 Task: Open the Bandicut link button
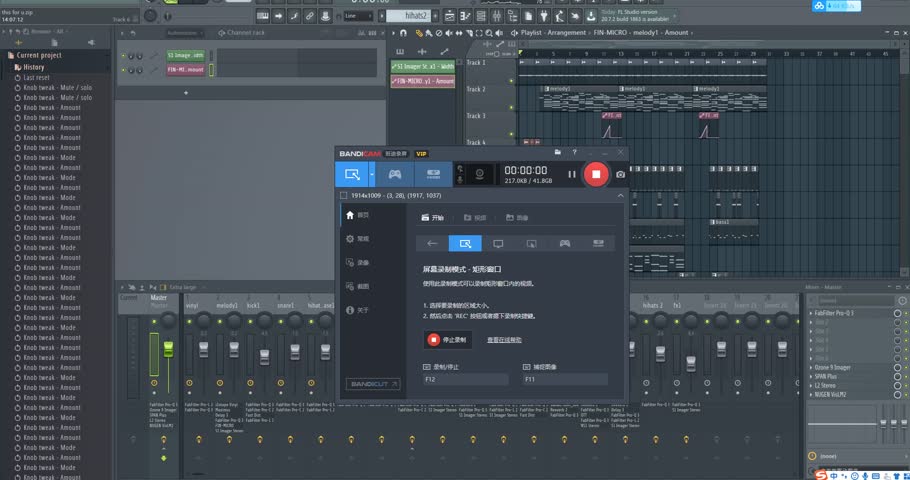point(372,384)
